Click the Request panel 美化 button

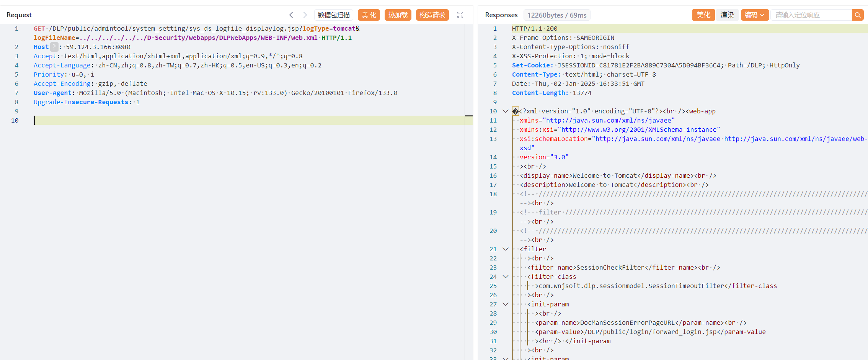coord(369,15)
